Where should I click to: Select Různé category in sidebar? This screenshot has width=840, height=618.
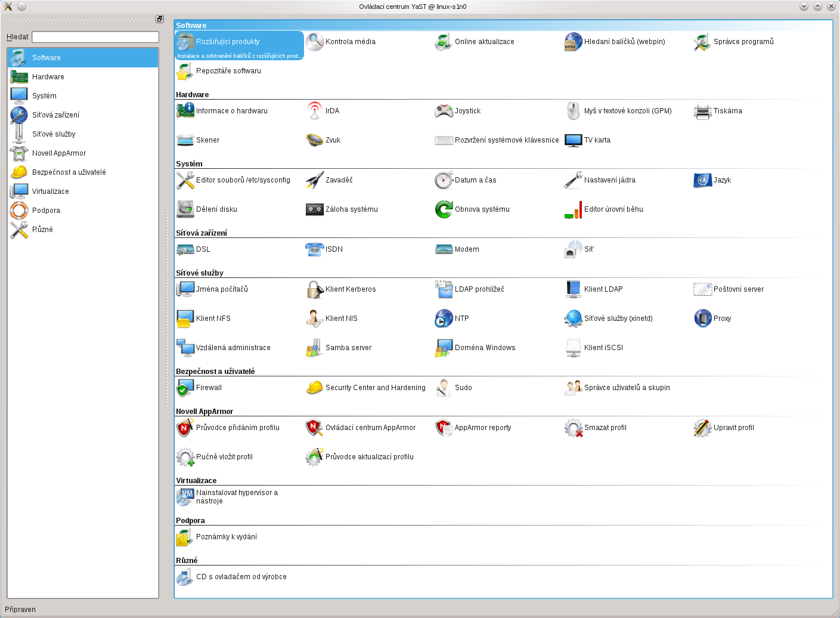point(83,230)
